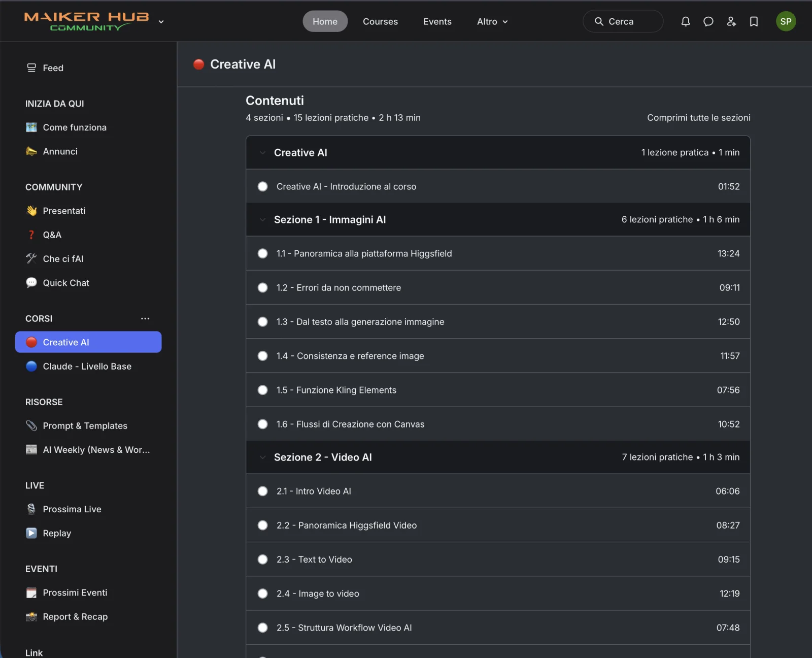
Task: Click the Prompt & Templates paperclip icon
Action: [31, 425]
